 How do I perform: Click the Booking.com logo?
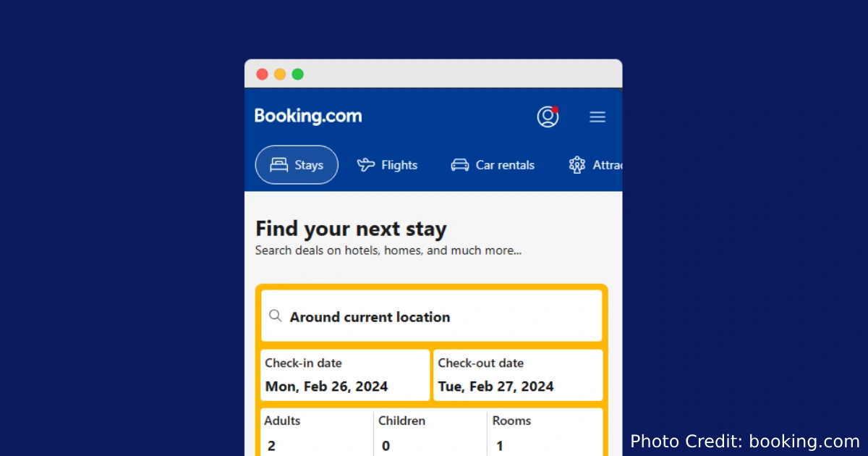tap(308, 116)
